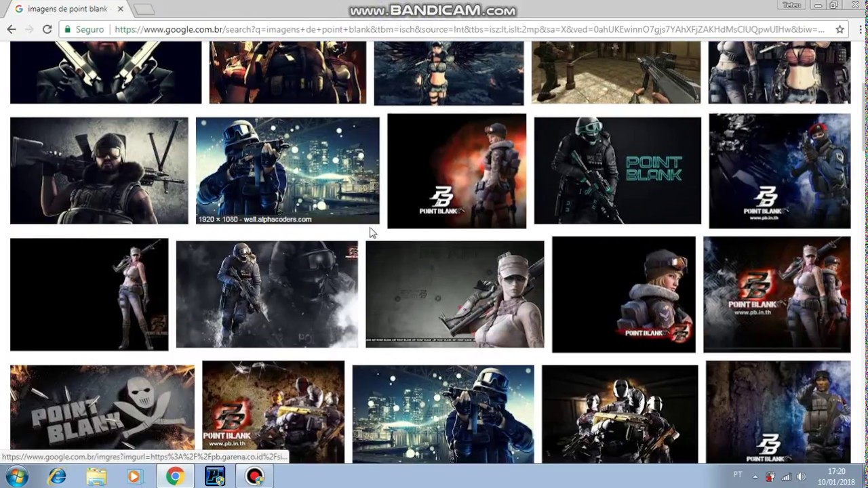Open female soldier on plain black background
868x488 pixels.
click(89, 294)
